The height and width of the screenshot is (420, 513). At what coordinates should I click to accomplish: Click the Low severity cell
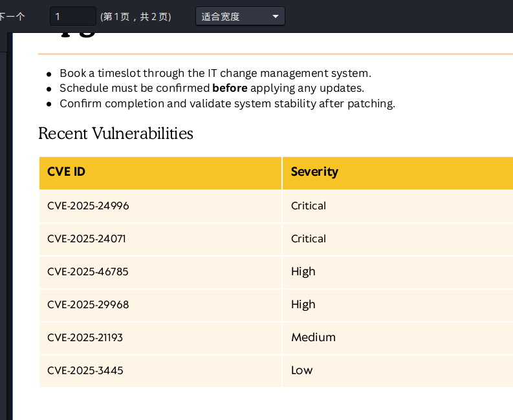pyautogui.click(x=301, y=371)
